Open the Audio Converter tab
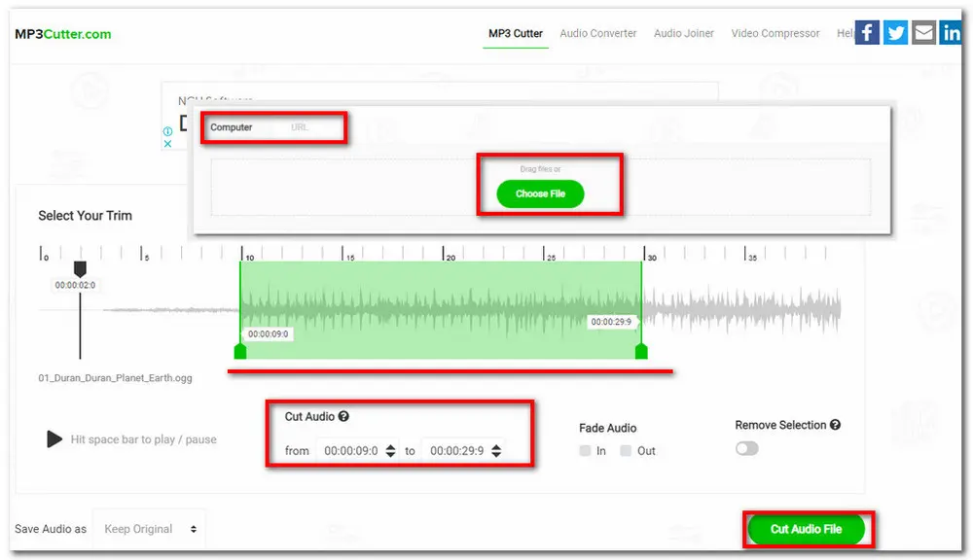Viewport: 973px width, 560px height. pyautogui.click(x=598, y=33)
